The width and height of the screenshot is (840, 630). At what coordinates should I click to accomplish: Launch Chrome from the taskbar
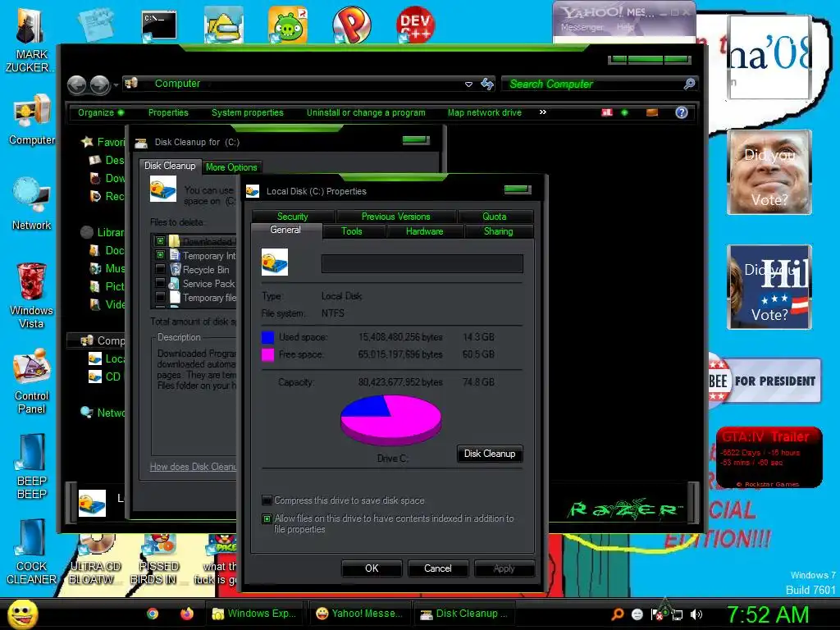tap(153, 614)
